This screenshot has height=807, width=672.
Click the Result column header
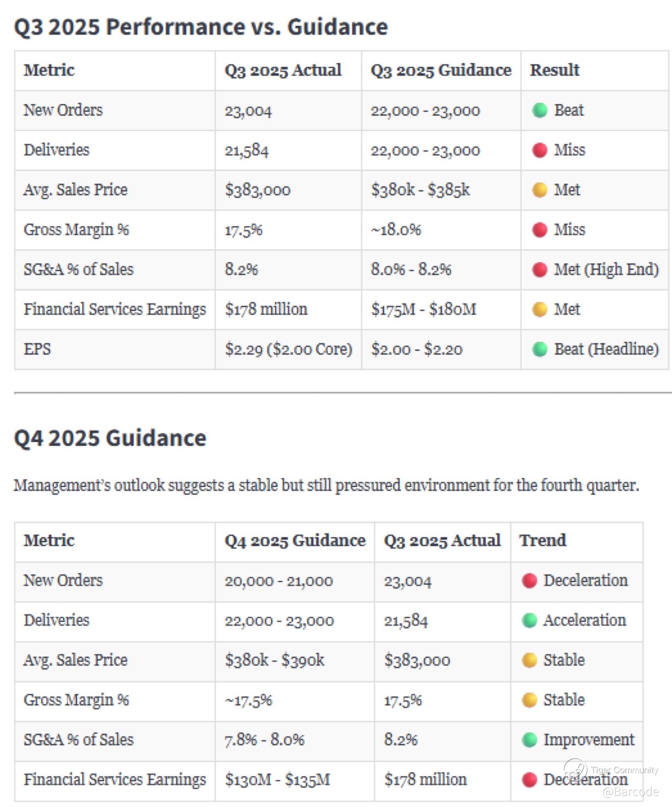point(554,70)
